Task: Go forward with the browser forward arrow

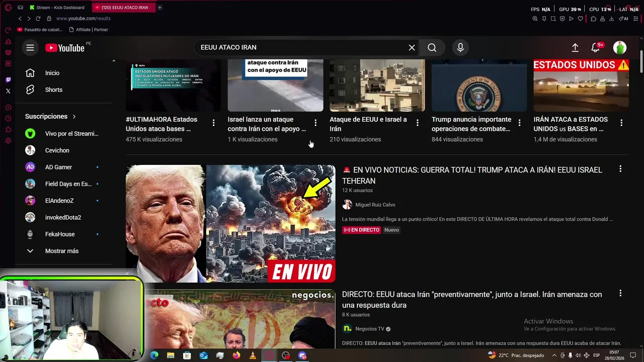Action: pyautogui.click(x=29, y=19)
